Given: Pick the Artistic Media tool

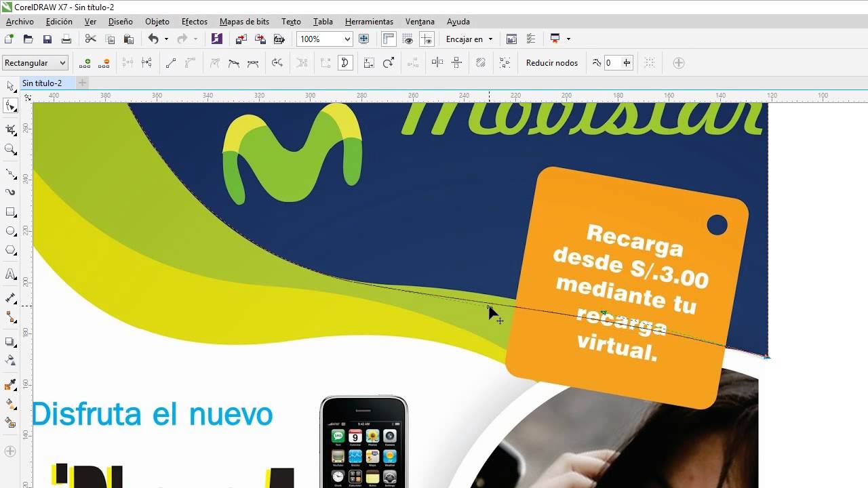Looking at the screenshot, I should click(x=10, y=192).
